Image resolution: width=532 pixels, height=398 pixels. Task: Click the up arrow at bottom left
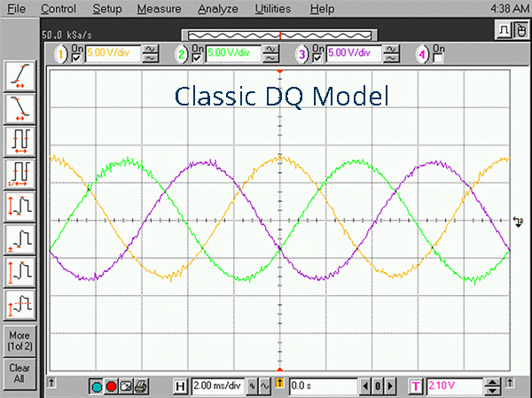coord(51,383)
